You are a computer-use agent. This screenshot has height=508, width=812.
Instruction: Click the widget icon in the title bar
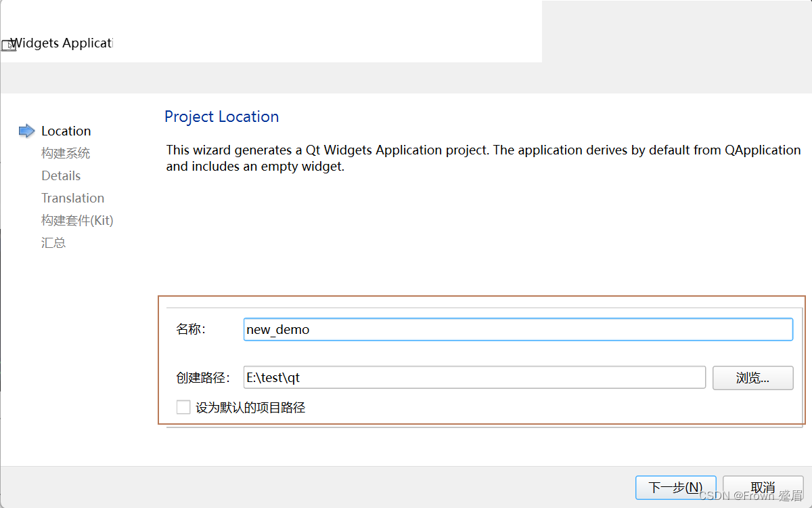pos(9,45)
